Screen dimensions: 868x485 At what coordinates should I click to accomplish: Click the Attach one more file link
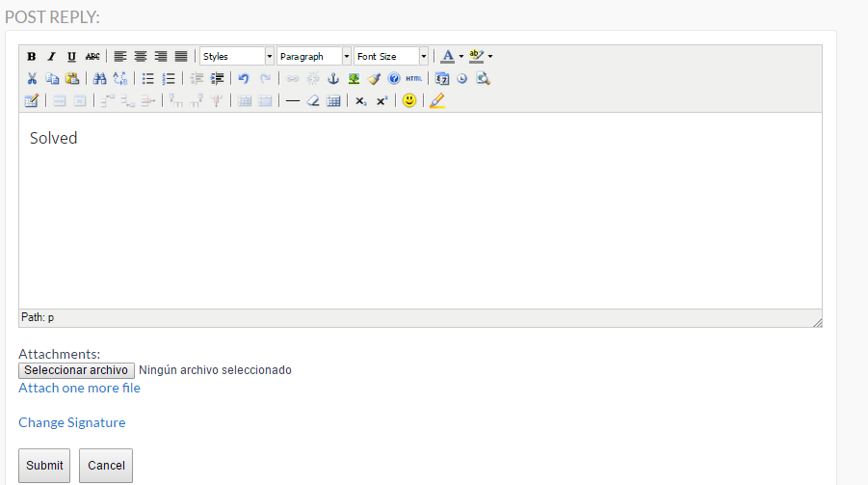click(x=79, y=388)
